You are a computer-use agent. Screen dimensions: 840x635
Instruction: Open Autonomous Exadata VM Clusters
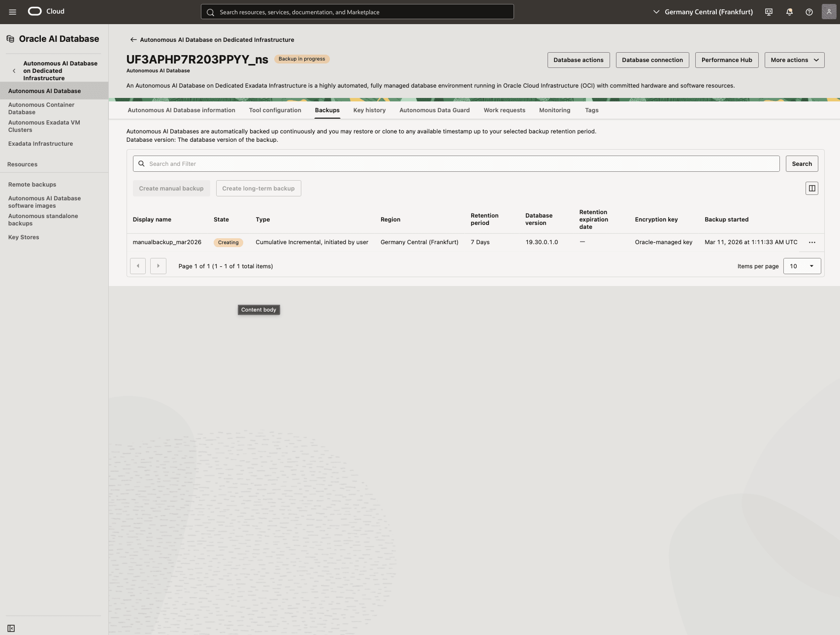pos(44,126)
